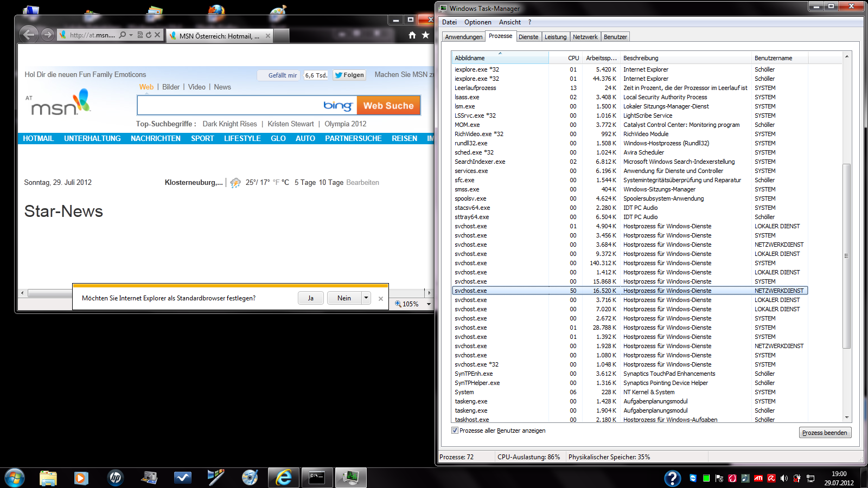This screenshot has height=488, width=868.
Task: Click the blue help question mark in the taskbar
Action: tap(673, 478)
